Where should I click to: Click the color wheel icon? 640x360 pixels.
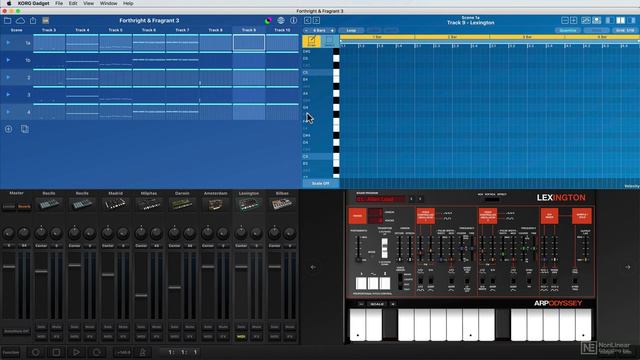click(x=268, y=21)
